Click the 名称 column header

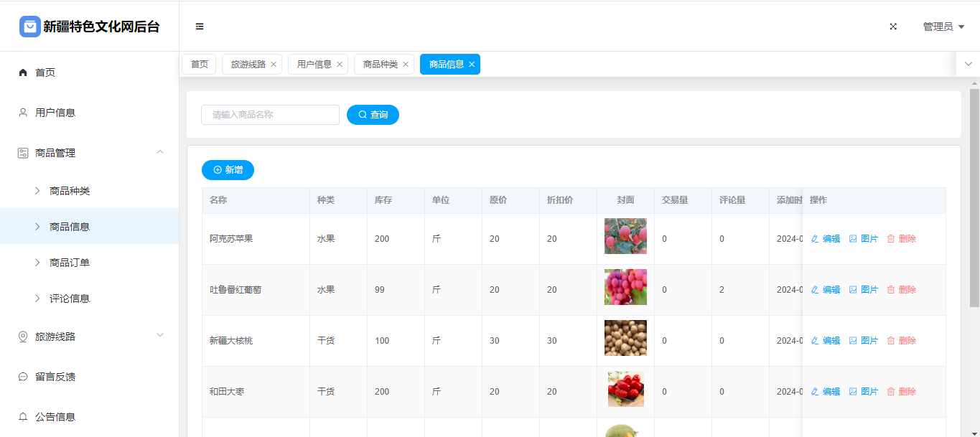[x=256, y=200]
